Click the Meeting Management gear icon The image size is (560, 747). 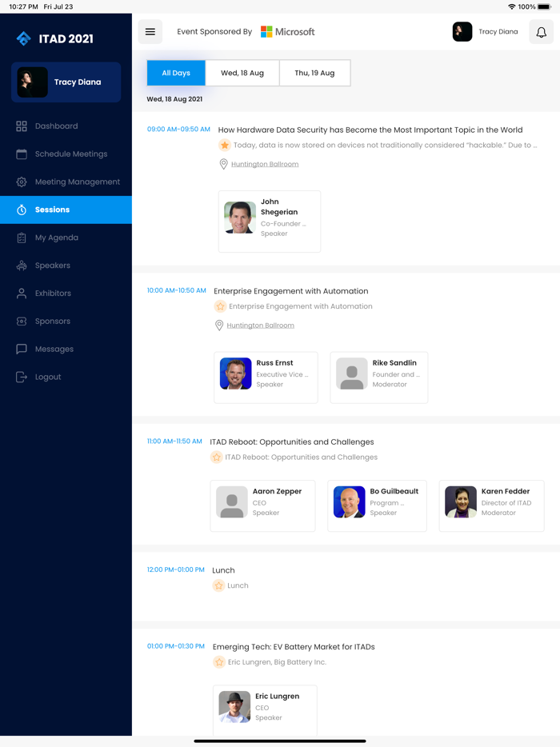point(22,182)
